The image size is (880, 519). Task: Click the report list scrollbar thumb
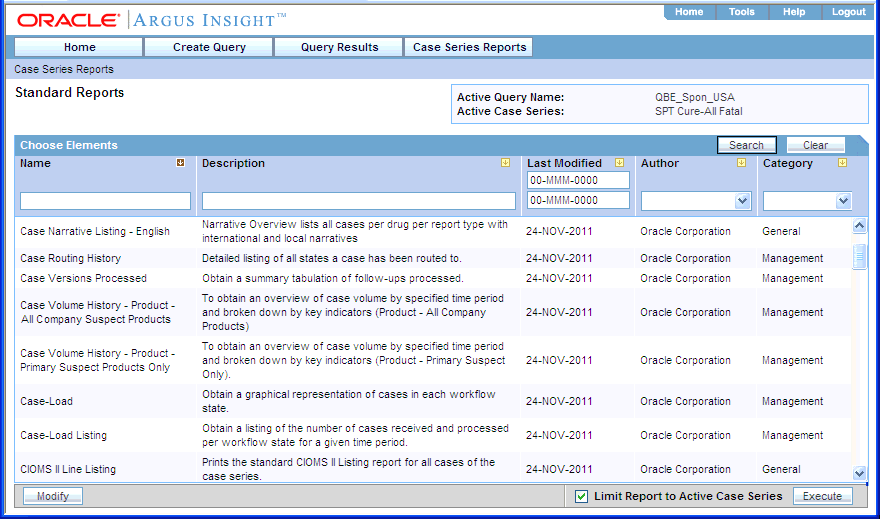click(x=859, y=257)
